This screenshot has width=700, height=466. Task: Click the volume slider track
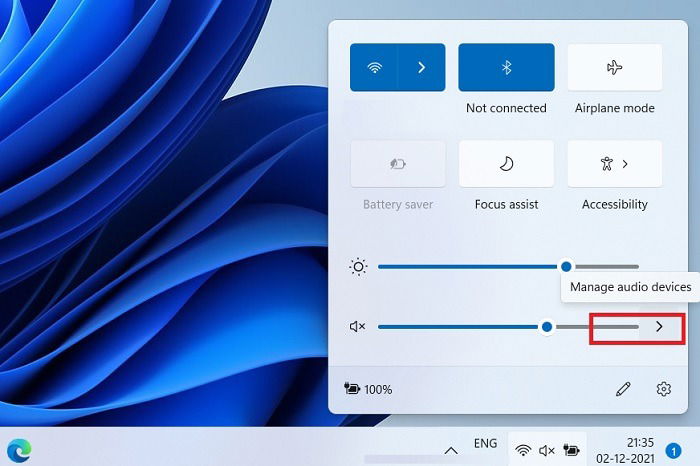[x=508, y=327]
